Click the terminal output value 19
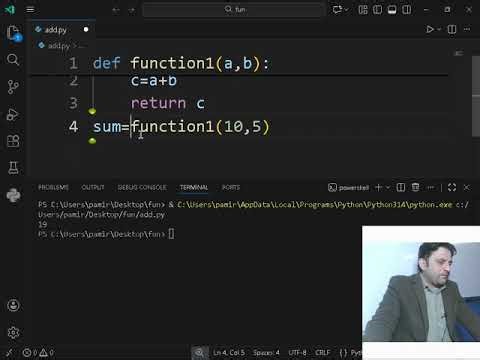This screenshot has width=480, height=360. coord(43,224)
